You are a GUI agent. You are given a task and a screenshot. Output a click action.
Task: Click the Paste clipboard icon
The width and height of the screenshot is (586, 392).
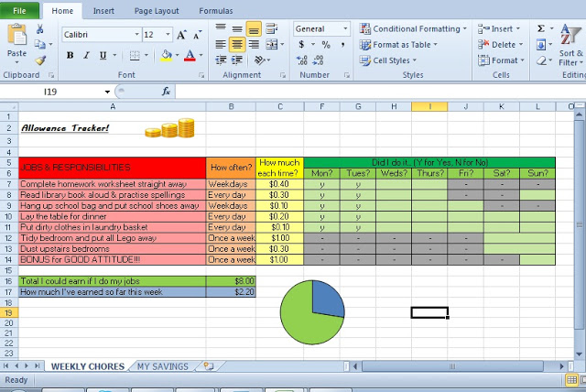(16, 38)
